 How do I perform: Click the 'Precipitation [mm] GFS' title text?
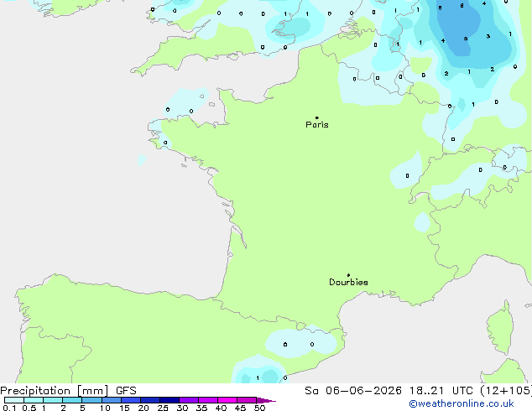[68, 391]
